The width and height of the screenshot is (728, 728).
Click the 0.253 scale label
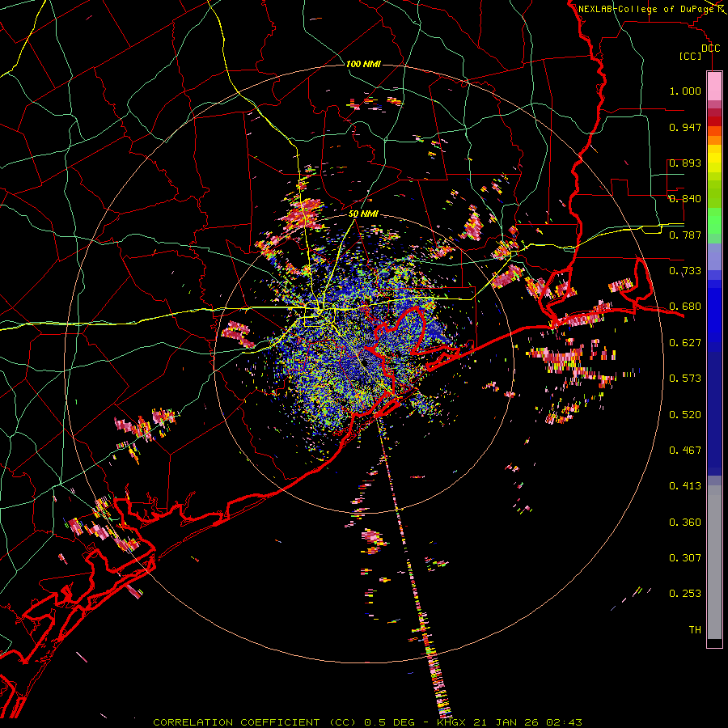(685, 594)
